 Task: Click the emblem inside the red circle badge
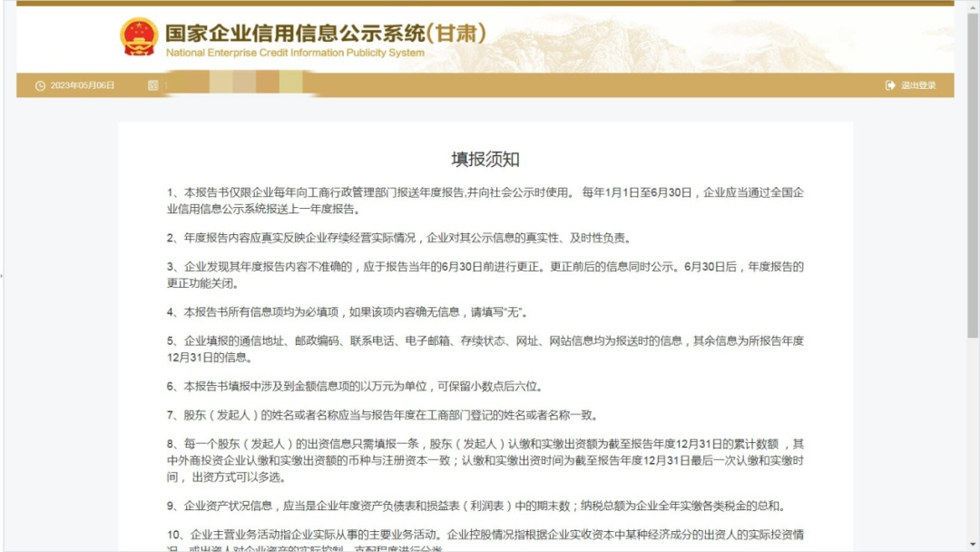[138, 38]
